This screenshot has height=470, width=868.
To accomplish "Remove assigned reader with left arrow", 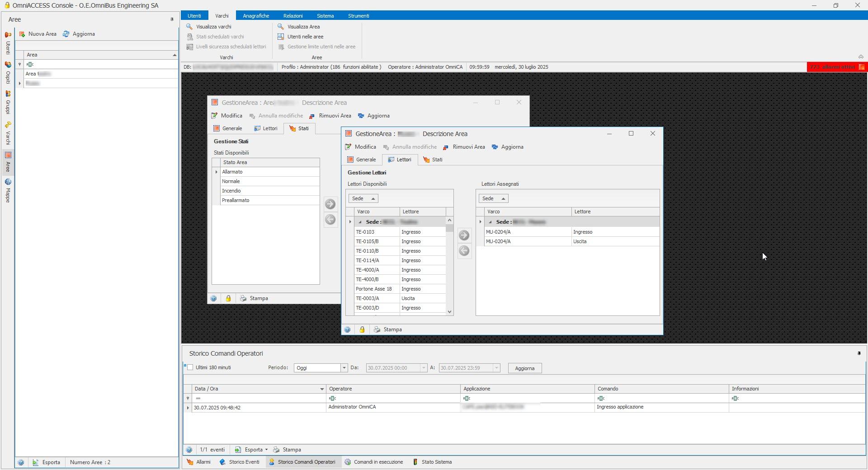I will coord(464,251).
